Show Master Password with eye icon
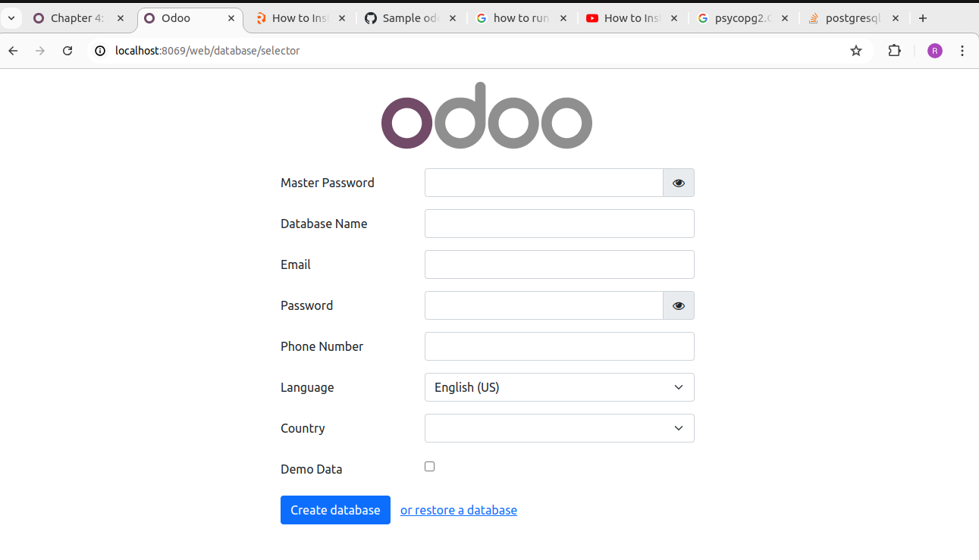This screenshot has height=560, width=979. point(679,183)
